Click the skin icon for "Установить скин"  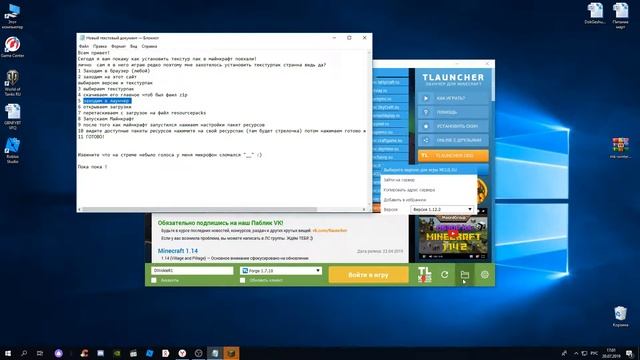pyautogui.click(x=426, y=126)
